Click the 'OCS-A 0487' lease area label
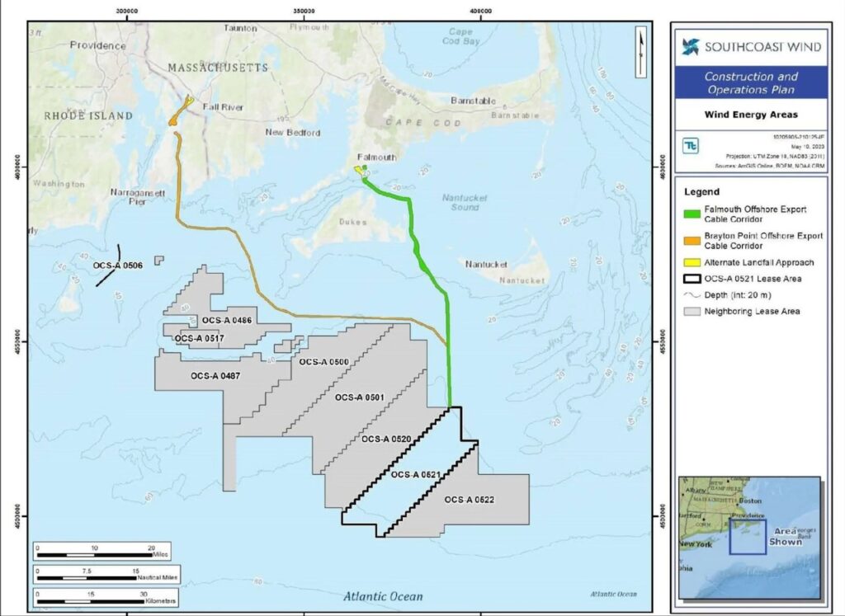Screen dimensions: 845x616 pos(215,376)
